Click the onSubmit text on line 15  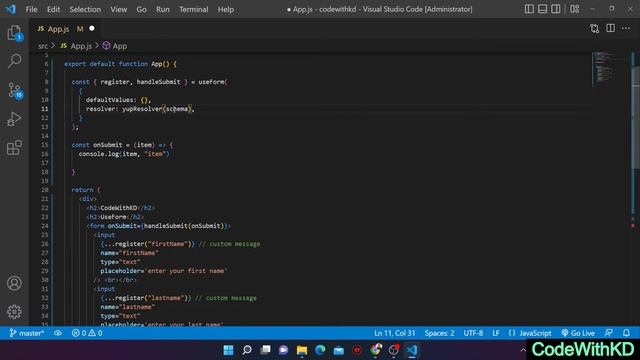coord(107,144)
